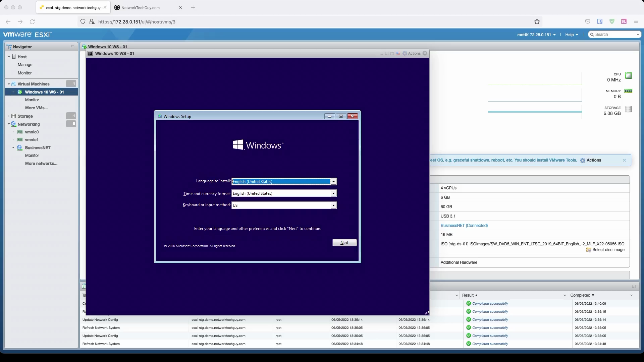Image resolution: width=644 pixels, height=362 pixels.
Task: Open Language to install dropdown
Action: click(x=333, y=182)
